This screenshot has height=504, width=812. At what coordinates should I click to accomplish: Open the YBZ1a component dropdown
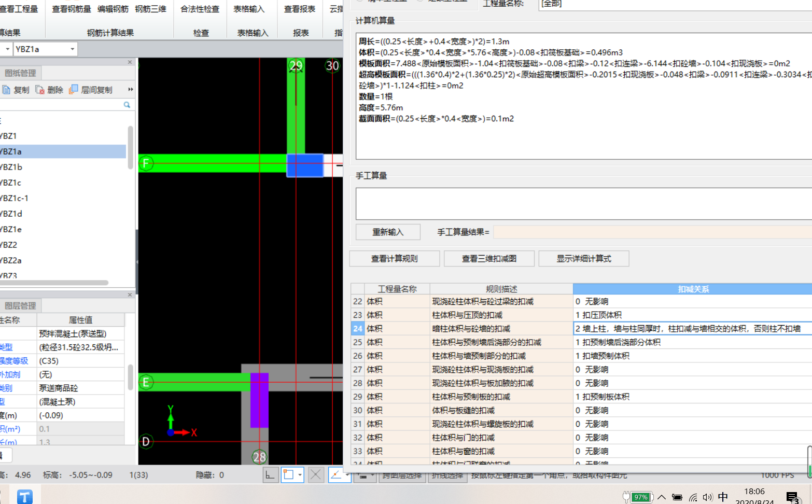click(72, 49)
